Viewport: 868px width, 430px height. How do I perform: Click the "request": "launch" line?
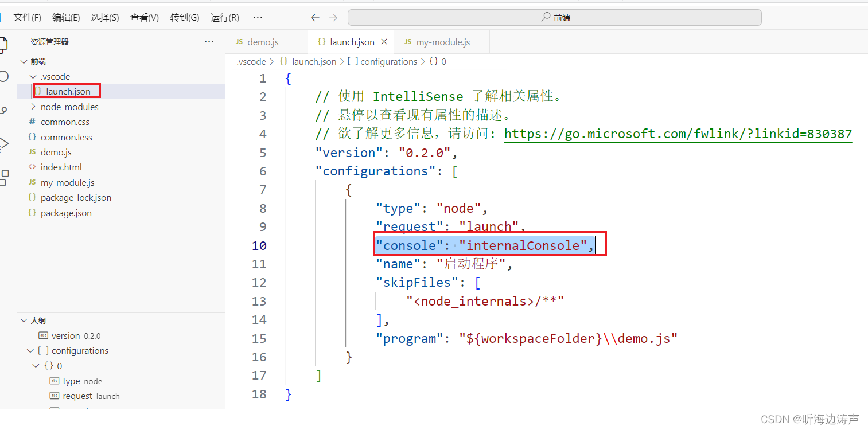tap(451, 226)
